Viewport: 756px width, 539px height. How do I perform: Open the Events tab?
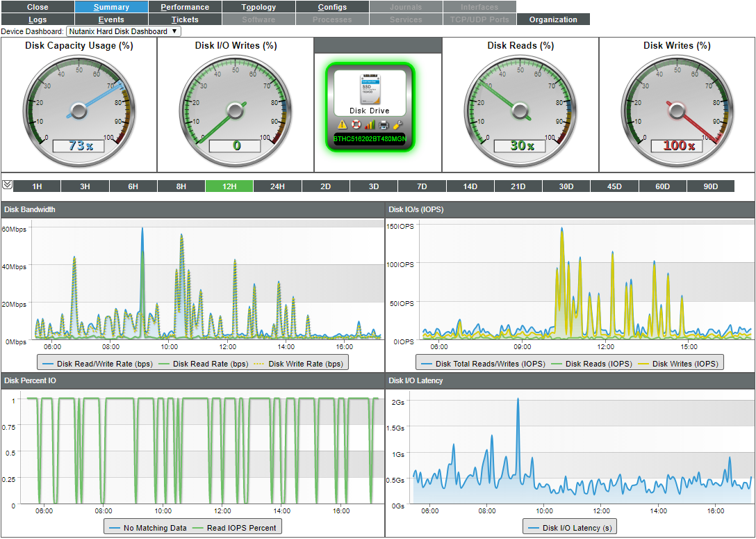coord(111,19)
